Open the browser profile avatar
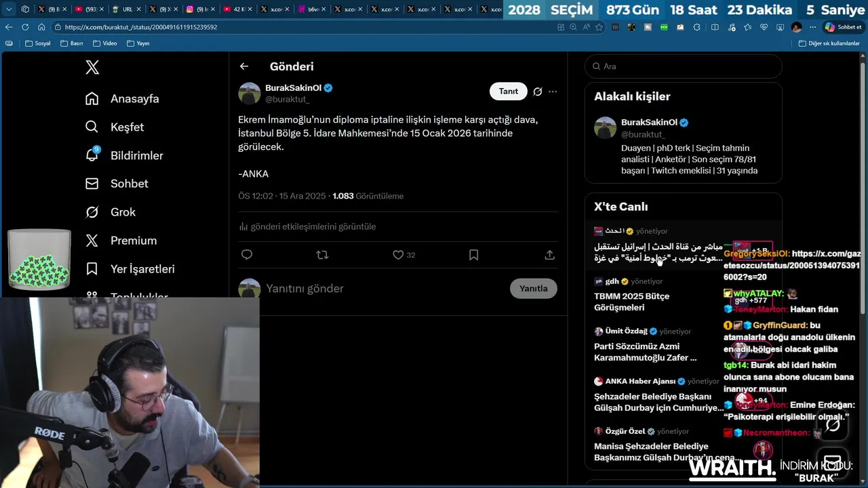 (x=797, y=27)
